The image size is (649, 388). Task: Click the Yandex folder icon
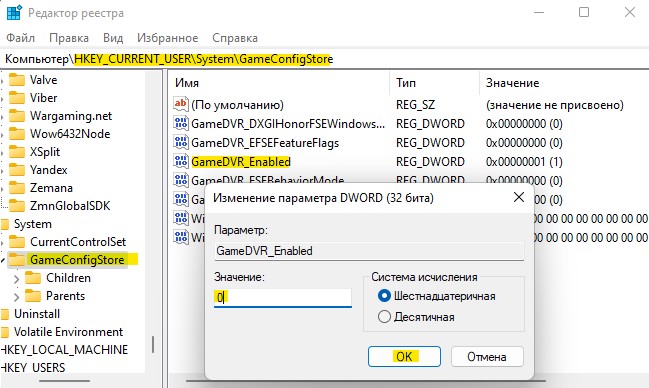[x=17, y=170]
